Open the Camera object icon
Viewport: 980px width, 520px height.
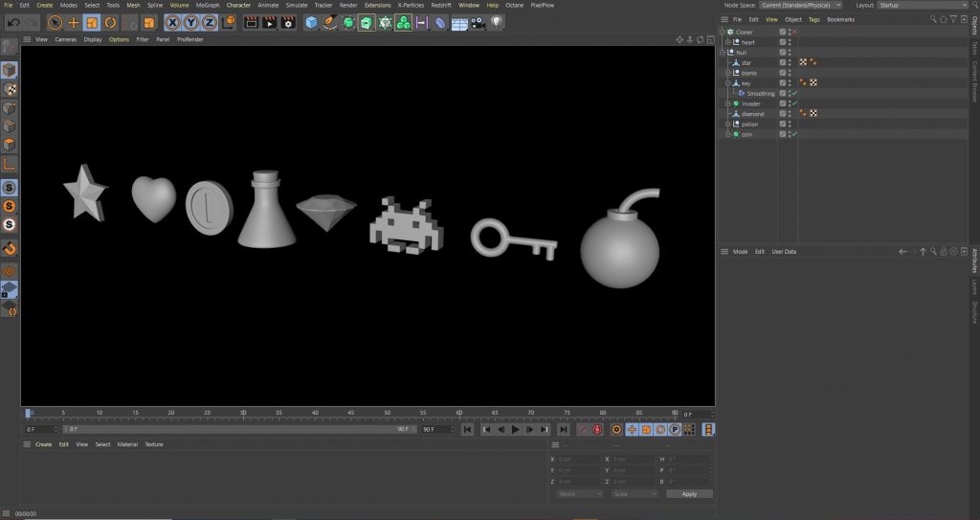click(478, 23)
